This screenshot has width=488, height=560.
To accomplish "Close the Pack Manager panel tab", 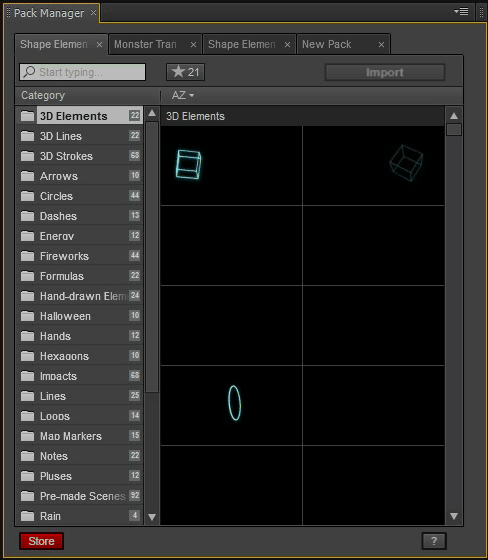I will pyautogui.click(x=93, y=12).
